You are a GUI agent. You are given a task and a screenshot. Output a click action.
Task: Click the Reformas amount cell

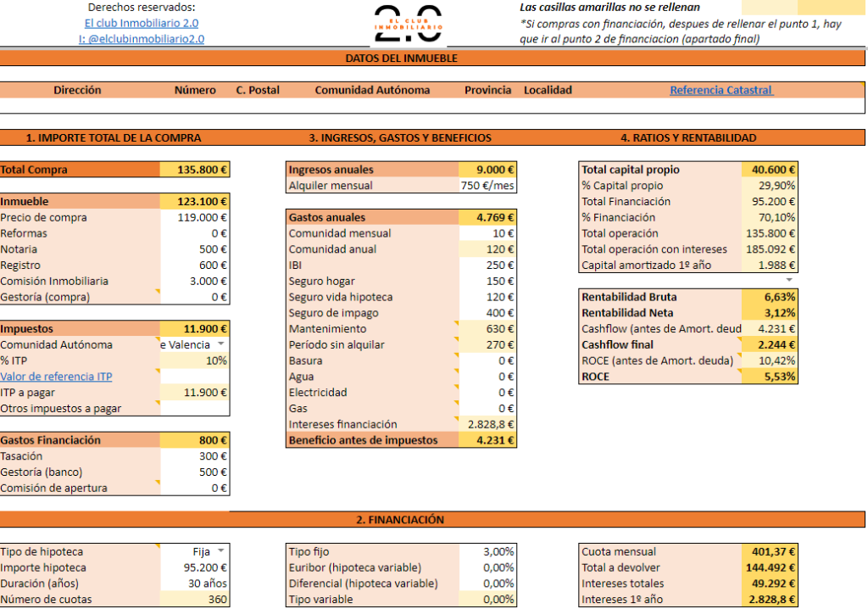[195, 233]
